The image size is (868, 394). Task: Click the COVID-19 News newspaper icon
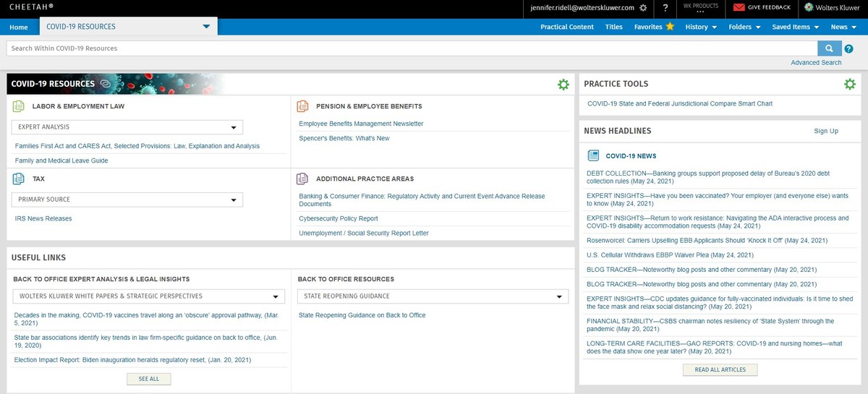[593, 155]
